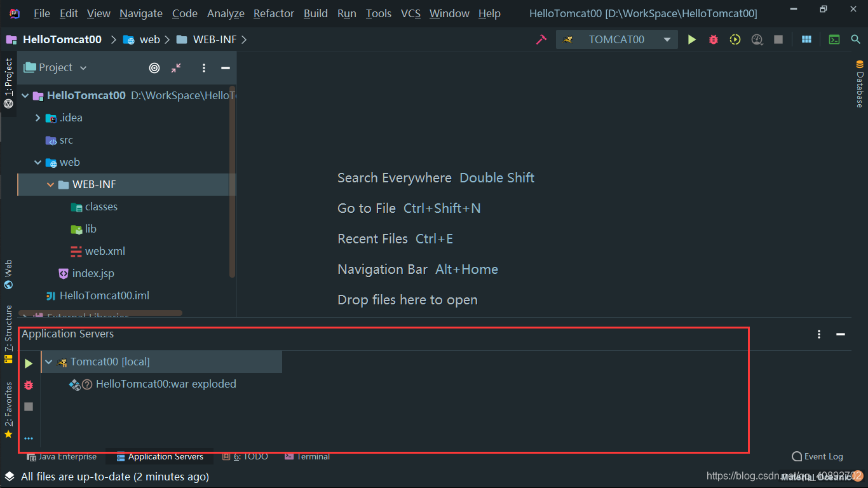Open the Window menu
This screenshot has width=868, height=488.
tap(449, 13)
